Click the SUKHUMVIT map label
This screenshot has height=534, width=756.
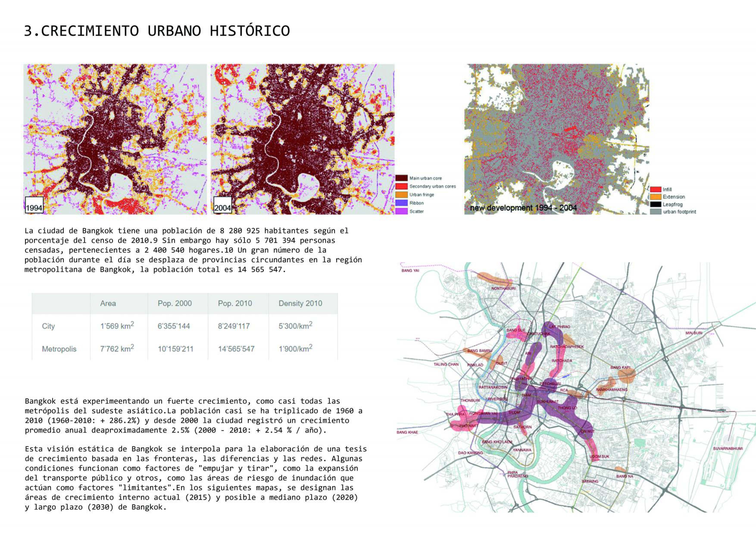click(x=548, y=402)
